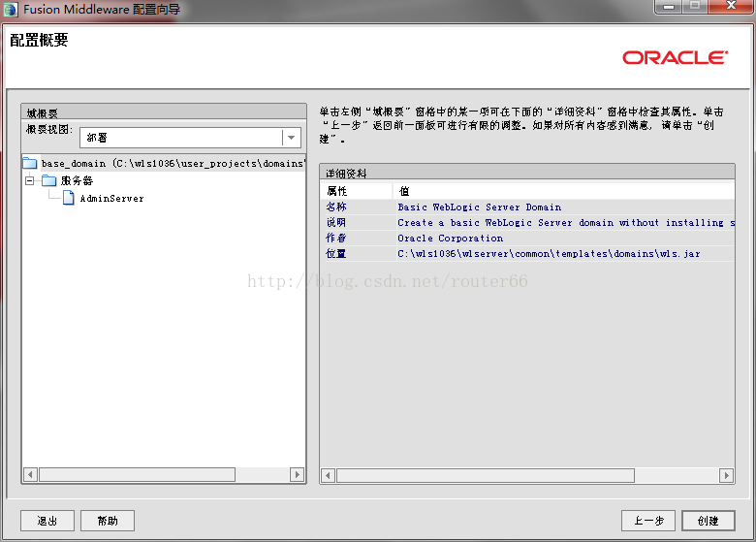
Task: Click the domain tree horizontal scrollbar thumb
Action: [x=137, y=474]
